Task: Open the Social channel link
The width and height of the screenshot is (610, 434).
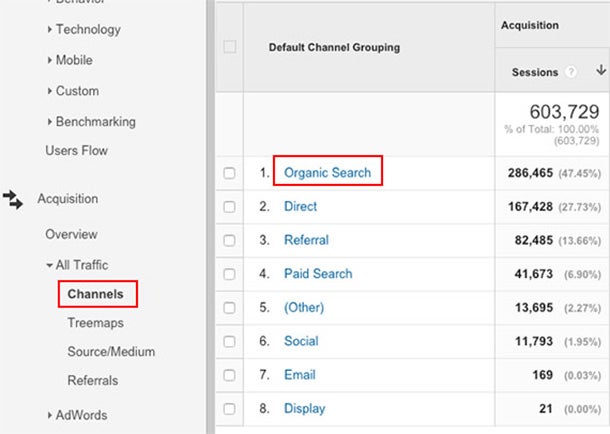Action: coord(301,341)
